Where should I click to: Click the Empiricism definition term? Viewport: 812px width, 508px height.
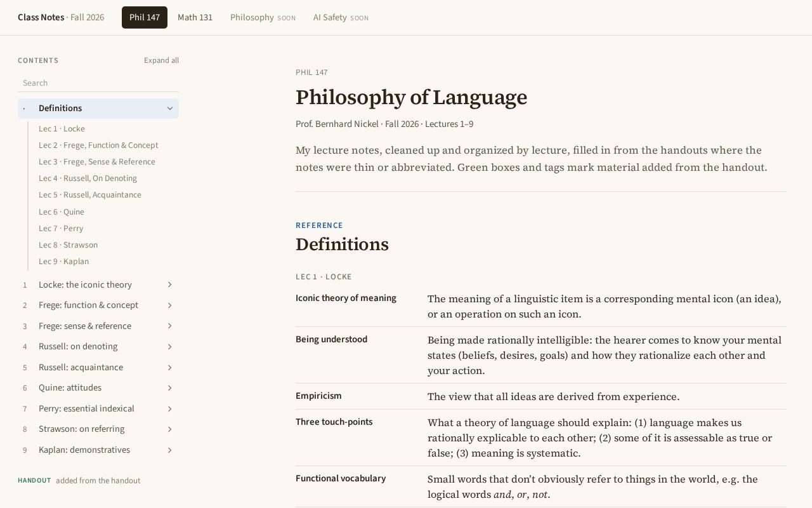(318, 396)
